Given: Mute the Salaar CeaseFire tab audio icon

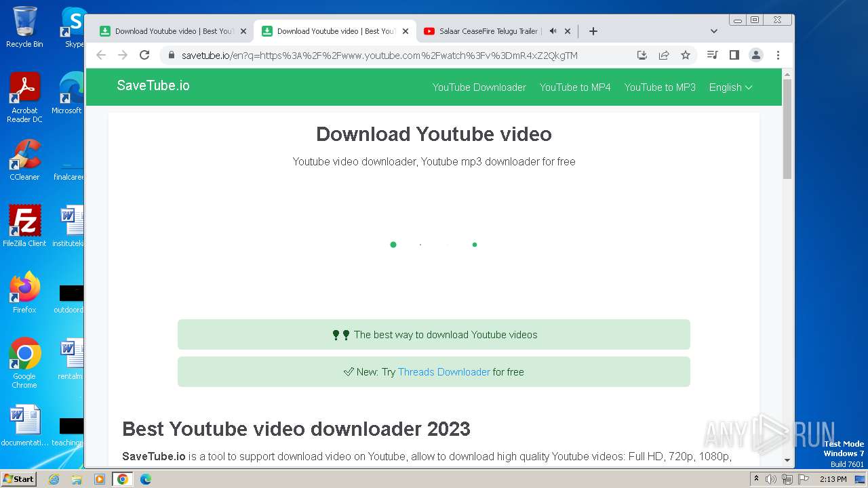Looking at the screenshot, I should (x=553, y=31).
